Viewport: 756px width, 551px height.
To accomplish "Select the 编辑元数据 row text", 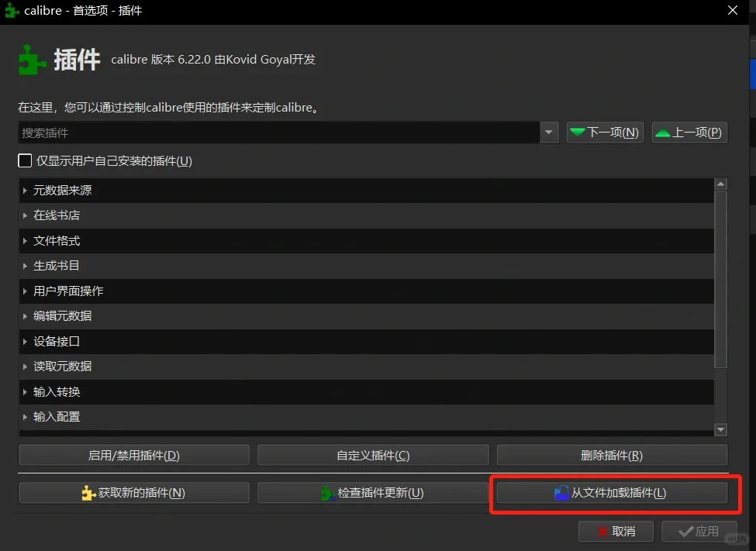I will (x=62, y=316).
